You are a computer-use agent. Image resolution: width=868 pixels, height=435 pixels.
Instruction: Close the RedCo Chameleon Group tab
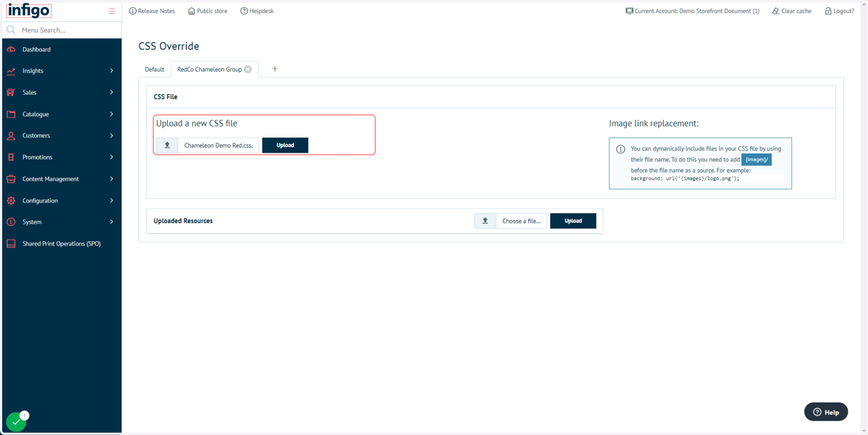tap(248, 69)
